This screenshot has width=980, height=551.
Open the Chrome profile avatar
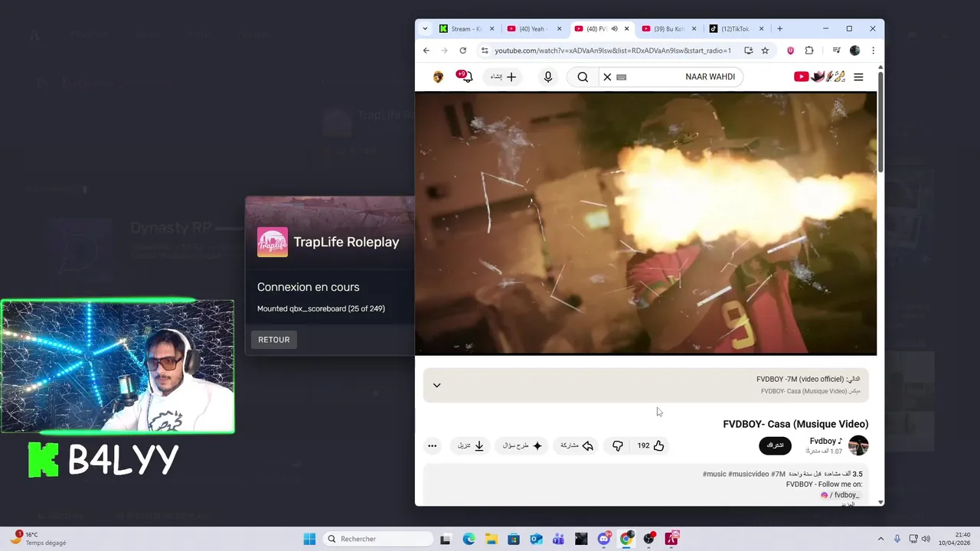point(854,51)
